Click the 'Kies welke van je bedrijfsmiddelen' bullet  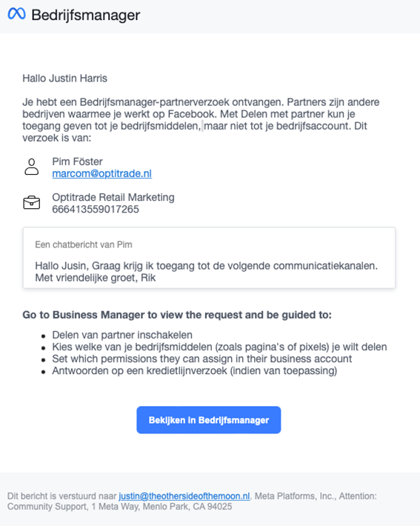pyautogui.click(x=219, y=347)
